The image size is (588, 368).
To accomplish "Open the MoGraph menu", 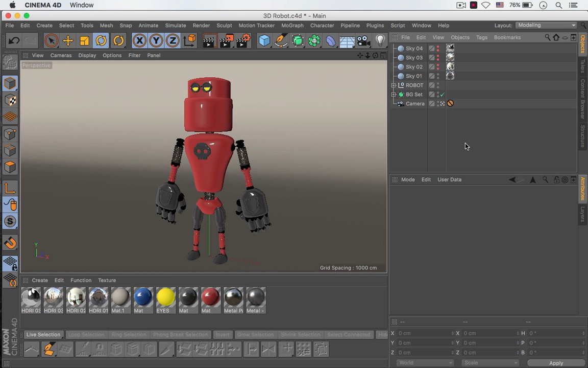I will pos(292,26).
